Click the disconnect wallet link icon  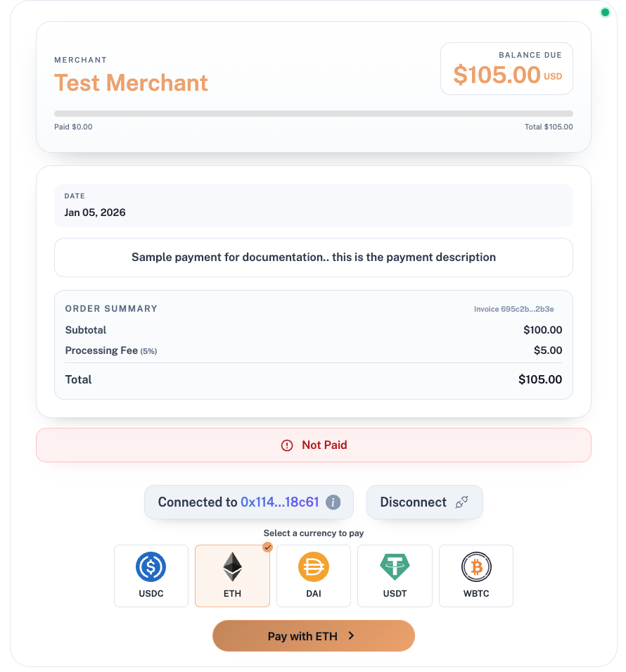462,502
